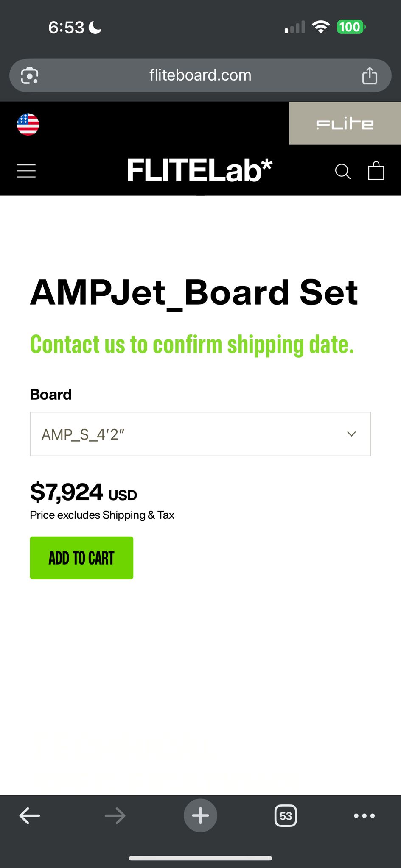
Task: Tap the FLITELab* logo
Action: pos(199,171)
